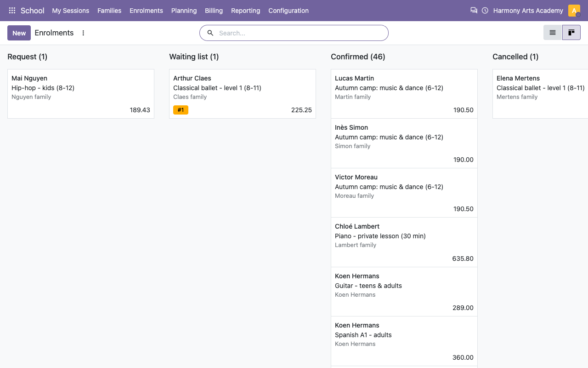
Task: Click the 225.25 amount on Arthur's card
Action: (x=301, y=110)
